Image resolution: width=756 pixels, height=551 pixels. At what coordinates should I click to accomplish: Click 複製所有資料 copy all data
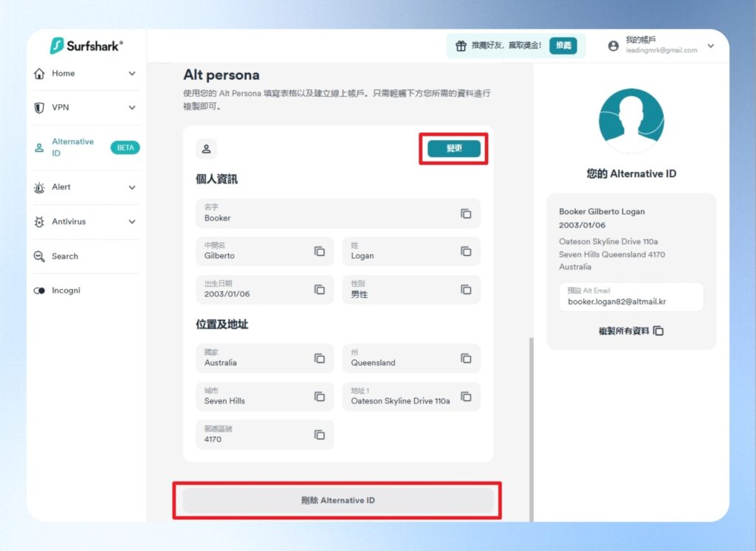pos(631,331)
